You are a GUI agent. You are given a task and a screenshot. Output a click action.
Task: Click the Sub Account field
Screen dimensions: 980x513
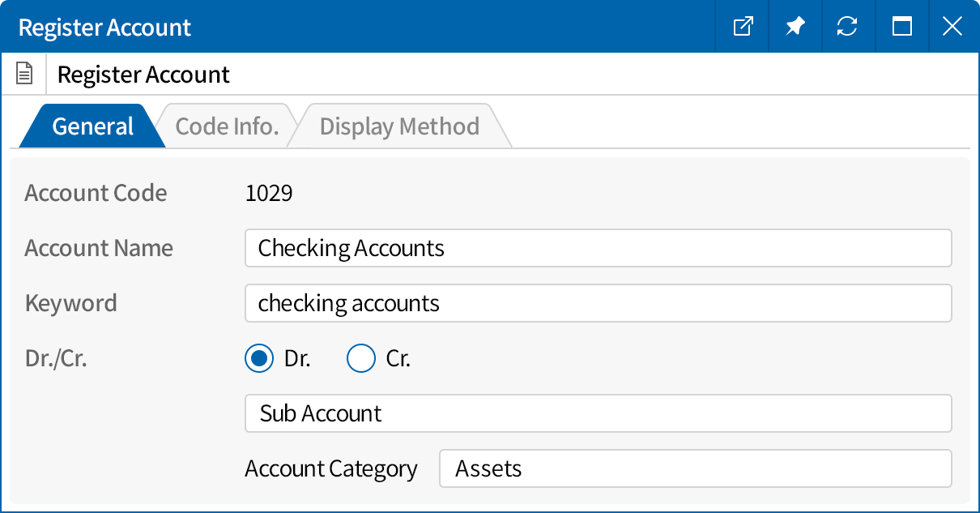click(598, 413)
